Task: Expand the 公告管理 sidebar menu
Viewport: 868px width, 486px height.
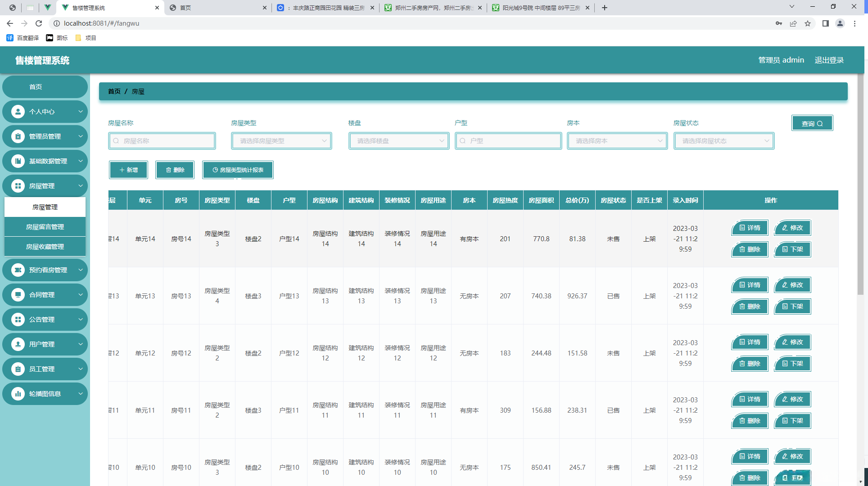Action: pyautogui.click(x=45, y=319)
